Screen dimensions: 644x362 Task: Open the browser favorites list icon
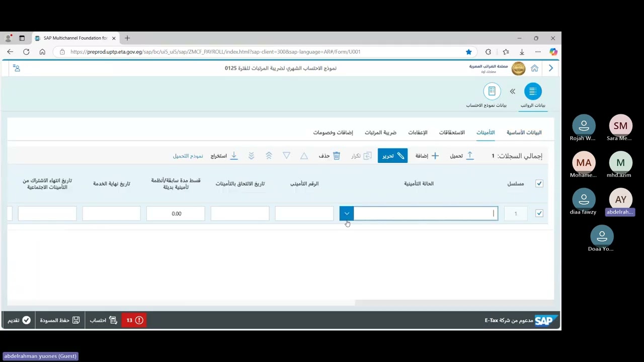click(x=506, y=52)
